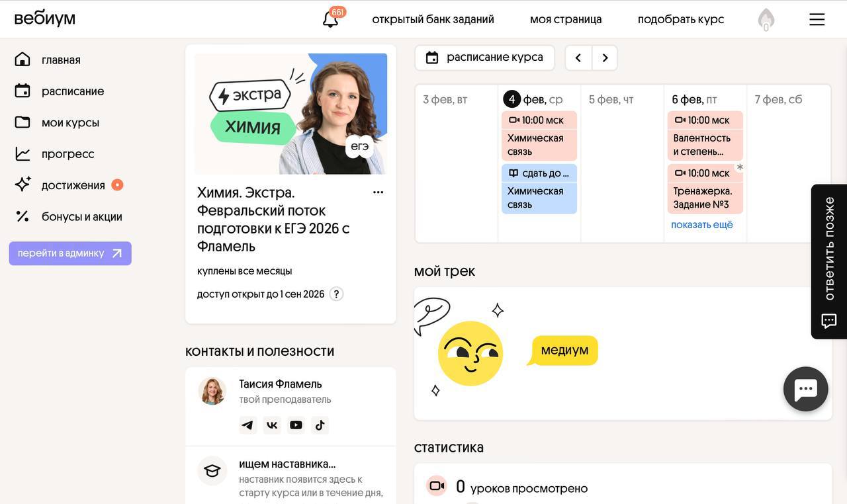Click the flame streak icon
Viewport: 847px width, 504px height.
[766, 19]
